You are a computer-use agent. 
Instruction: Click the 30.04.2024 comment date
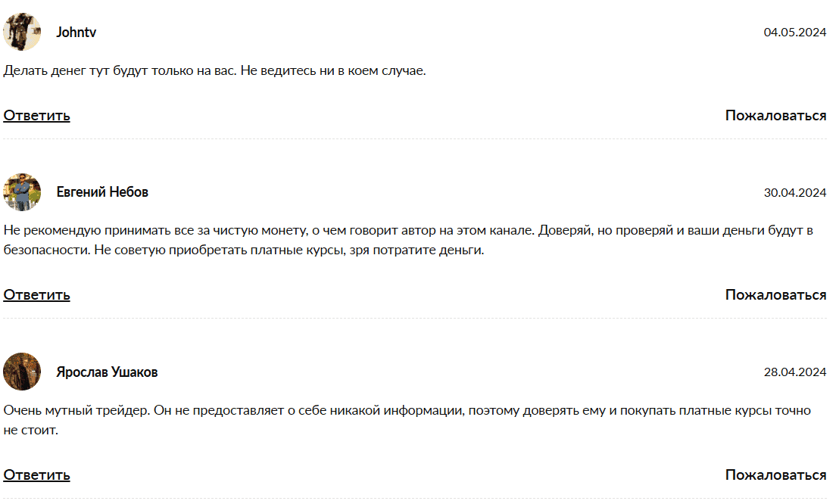click(x=794, y=193)
